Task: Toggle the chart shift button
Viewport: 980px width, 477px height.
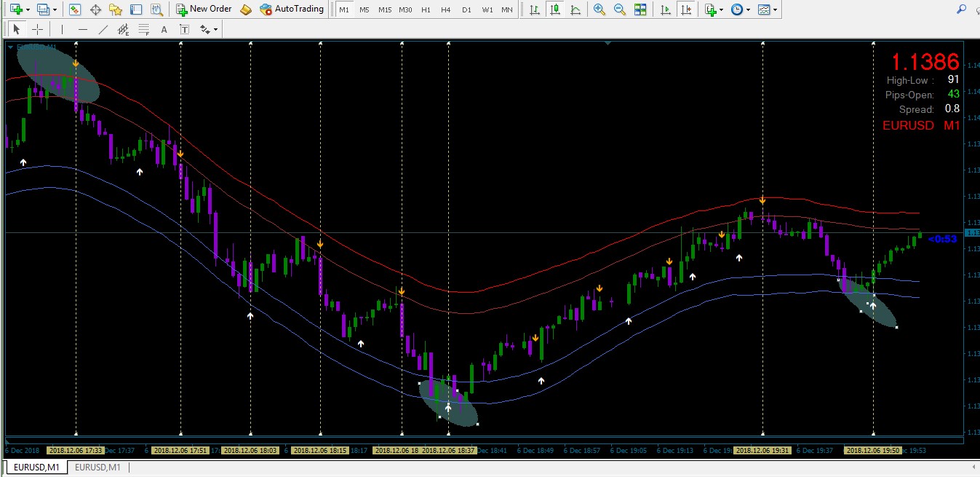Action: click(x=685, y=9)
